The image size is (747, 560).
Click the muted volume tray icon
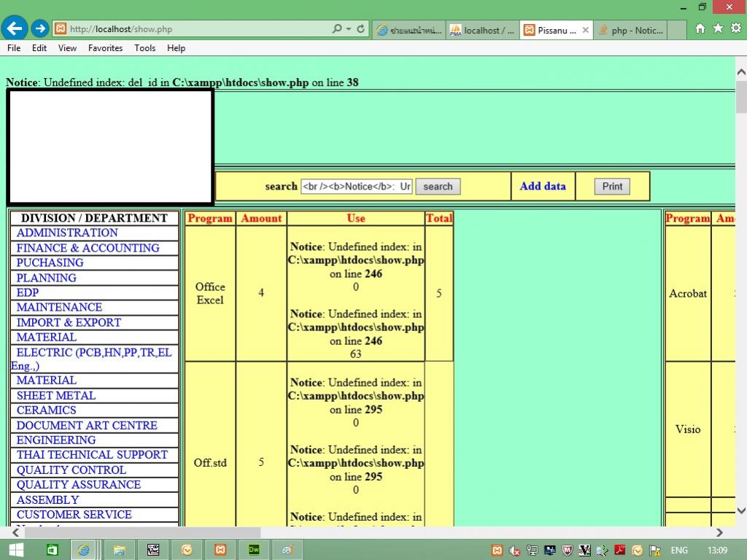[514, 551]
